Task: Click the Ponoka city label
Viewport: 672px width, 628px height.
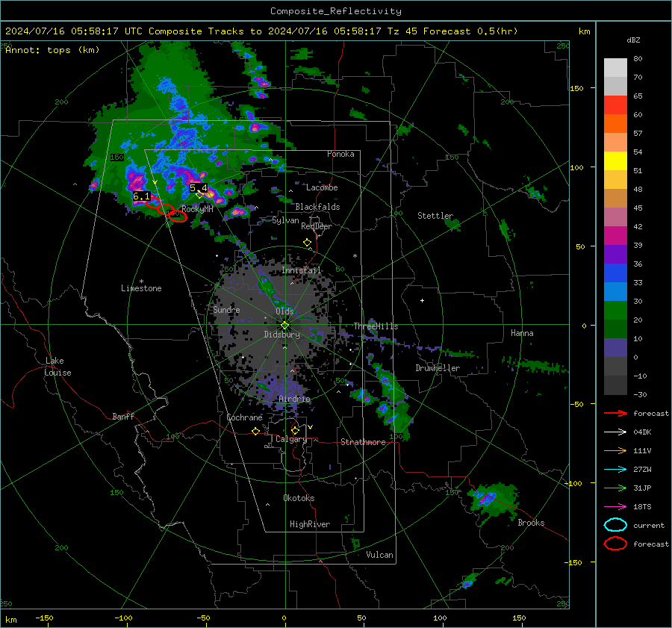Action: 340,155
